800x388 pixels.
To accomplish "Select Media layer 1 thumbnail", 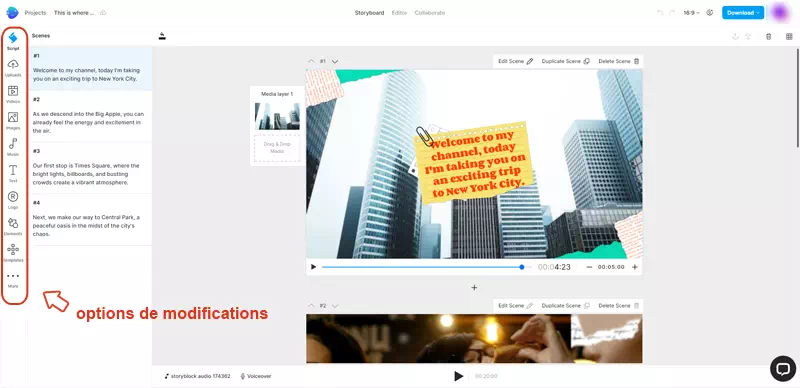I will coord(277,116).
